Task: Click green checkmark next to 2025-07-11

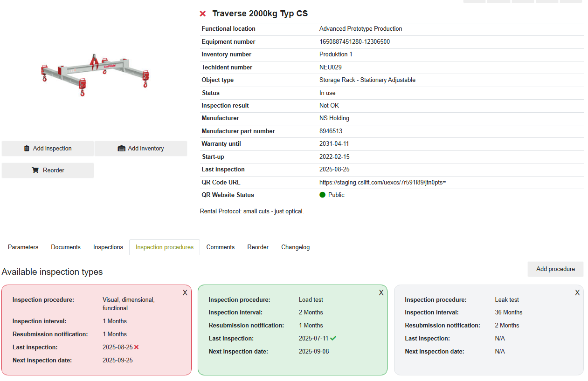Action: (333, 338)
